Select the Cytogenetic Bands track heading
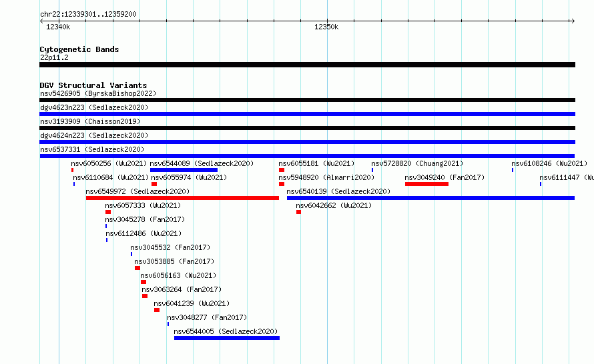Image resolution: width=594 pixels, height=364 pixels. (x=79, y=49)
